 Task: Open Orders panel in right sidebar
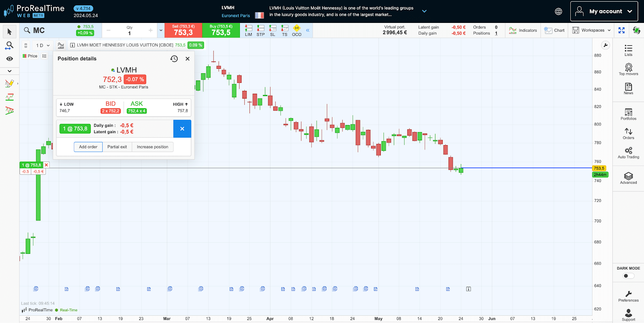click(x=628, y=134)
